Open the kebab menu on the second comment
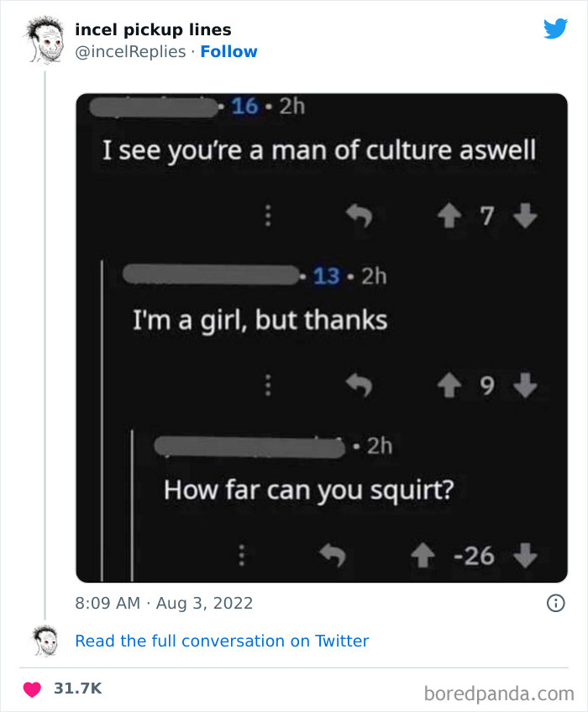Image resolution: width=588 pixels, height=712 pixels. point(268,385)
